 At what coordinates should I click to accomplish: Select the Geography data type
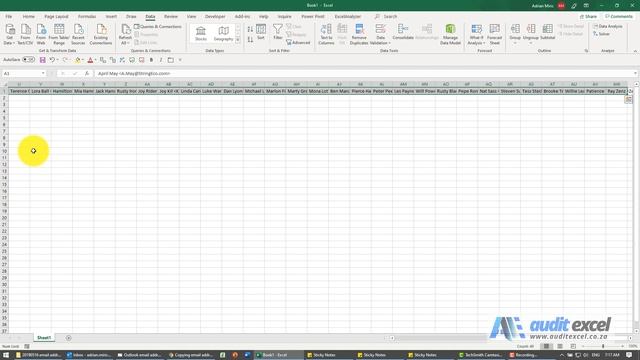(x=223, y=33)
